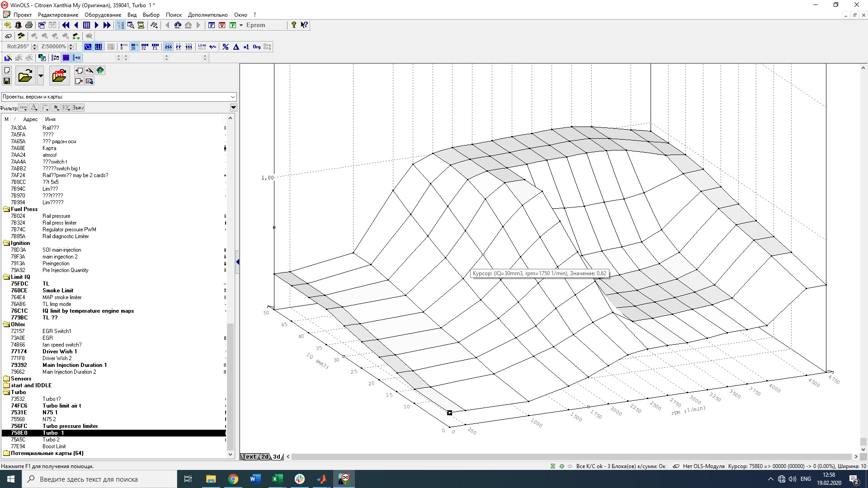868x488 pixels.
Task: Collapse the Limit IQ folder
Action: point(6,277)
